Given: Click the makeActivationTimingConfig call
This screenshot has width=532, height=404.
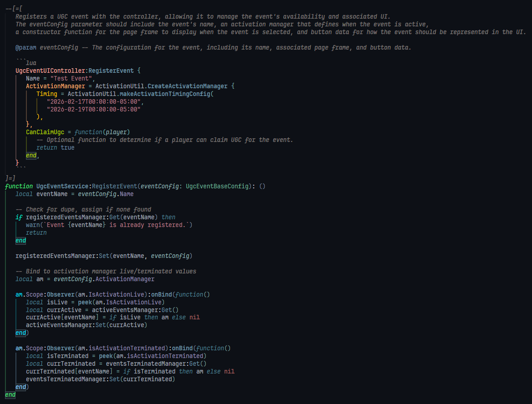Looking at the screenshot, I should tap(165, 94).
